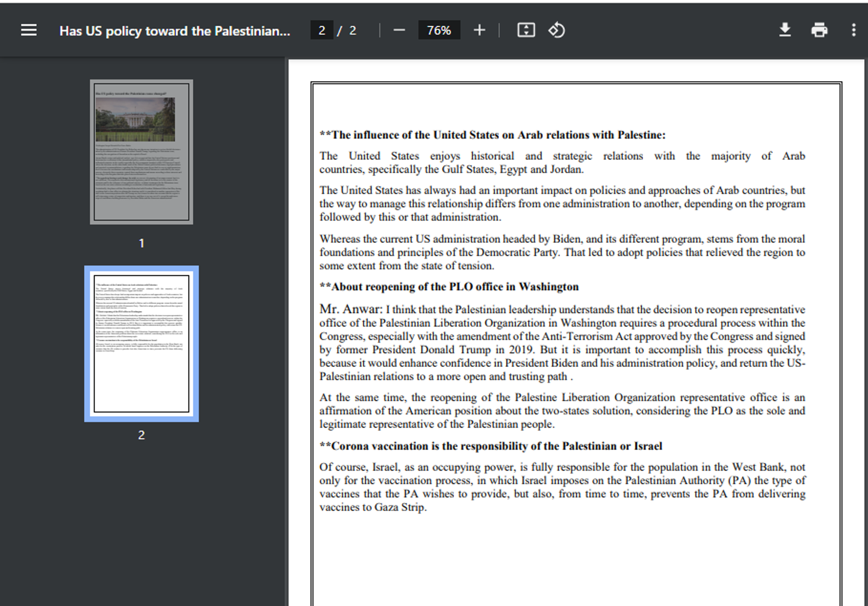Download the PDF file

click(785, 30)
